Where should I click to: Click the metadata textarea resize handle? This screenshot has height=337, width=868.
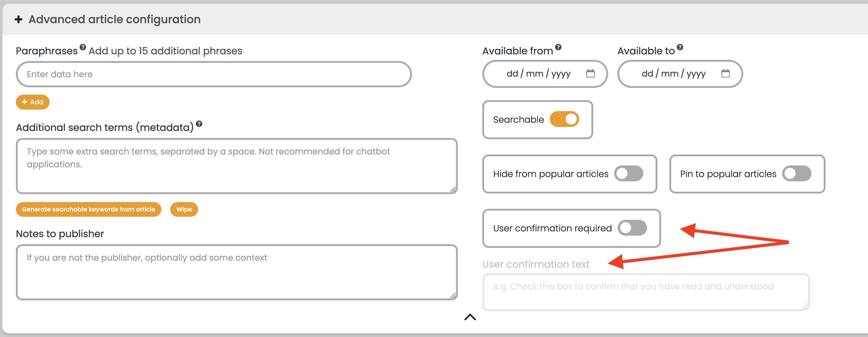point(453,189)
